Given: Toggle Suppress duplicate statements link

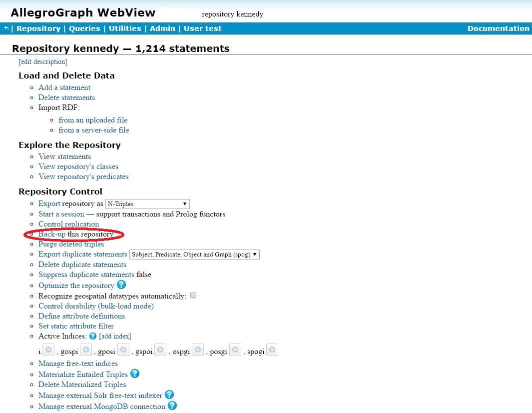Looking at the screenshot, I should click(86, 274).
